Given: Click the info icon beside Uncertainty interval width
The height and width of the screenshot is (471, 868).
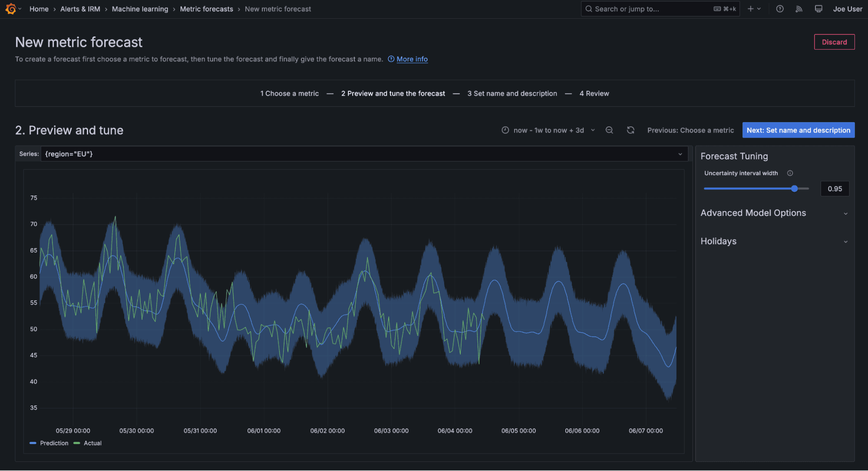Looking at the screenshot, I should 790,173.
